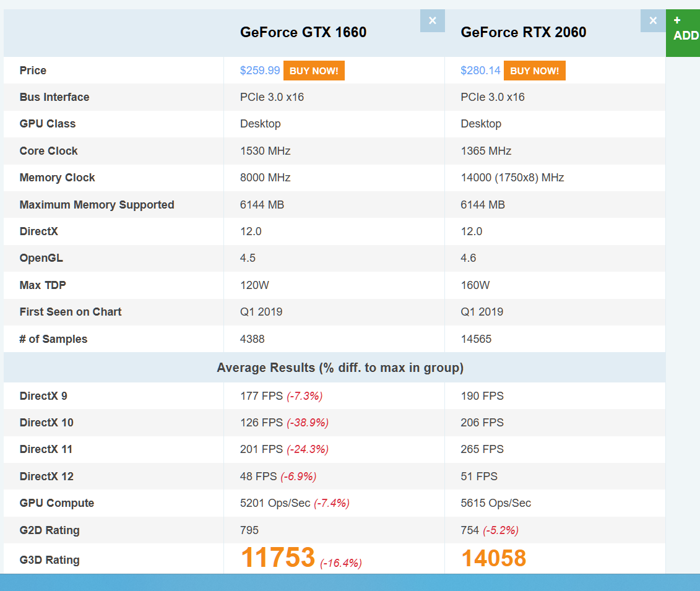Select the OpenGL row label
The height and width of the screenshot is (591, 700).
(x=41, y=258)
